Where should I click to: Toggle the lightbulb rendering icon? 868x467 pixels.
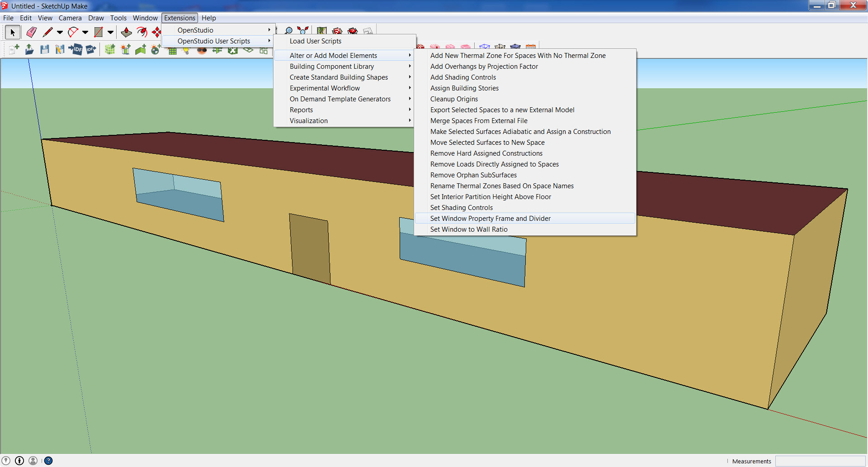(187, 50)
